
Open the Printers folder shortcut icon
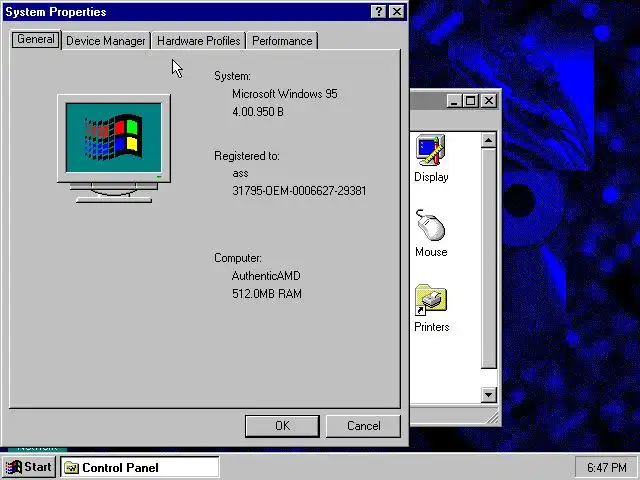[x=431, y=300]
